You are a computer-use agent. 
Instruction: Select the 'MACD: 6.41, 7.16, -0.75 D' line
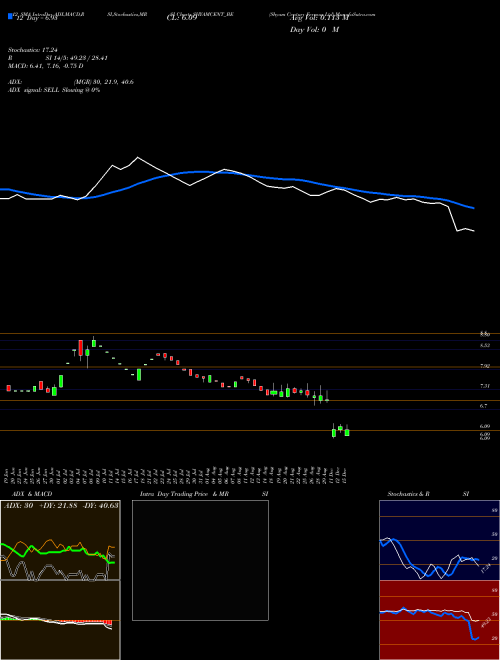coord(45,66)
